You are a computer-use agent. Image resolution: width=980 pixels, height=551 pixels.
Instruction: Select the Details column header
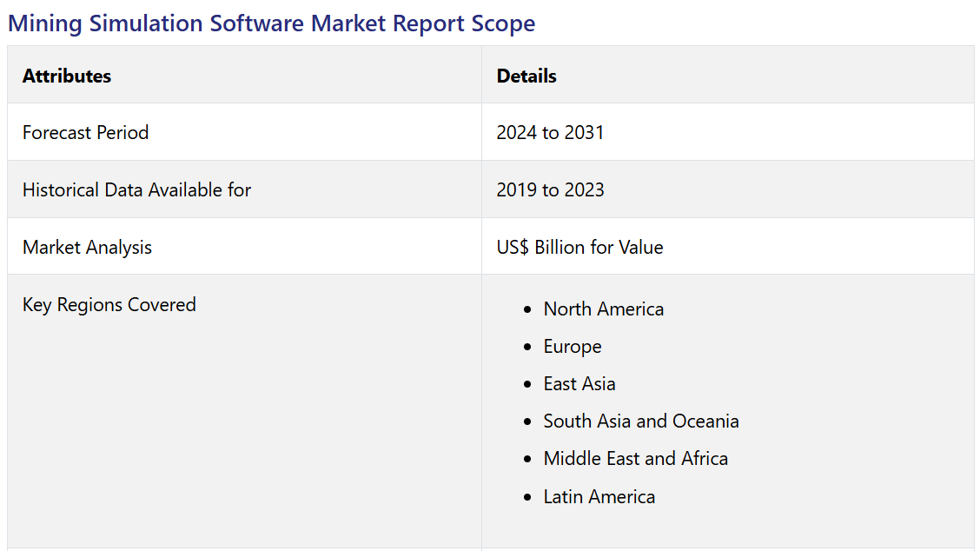pos(526,76)
